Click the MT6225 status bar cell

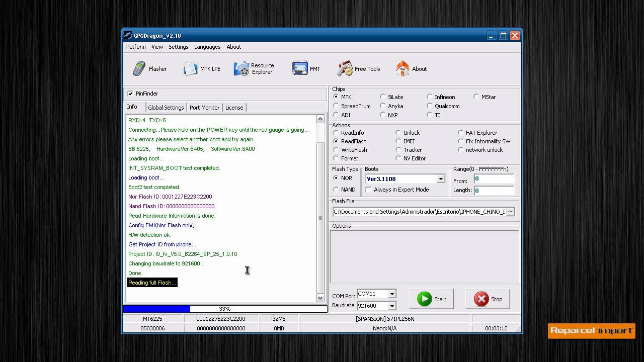pos(153,319)
